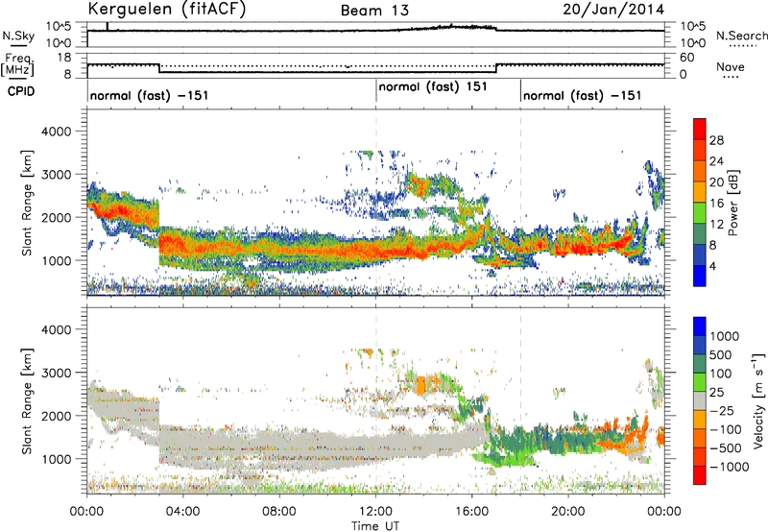Viewport: 768px width, 532px height.
Task: Click the "20:00" time tick label
Action: pos(568,512)
